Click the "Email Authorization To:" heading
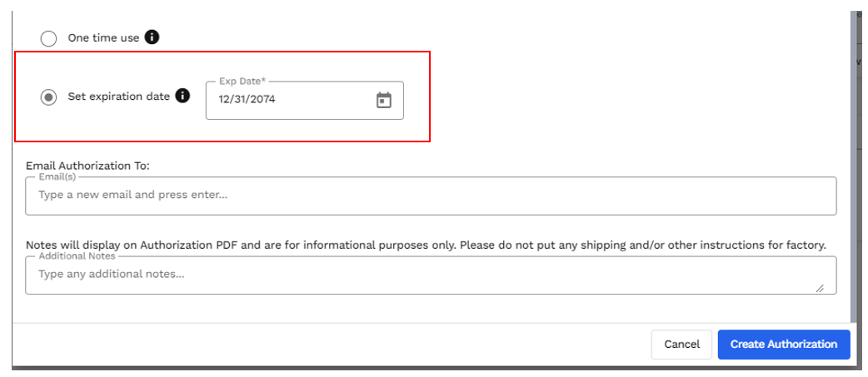The height and width of the screenshot is (377, 868). tap(88, 166)
